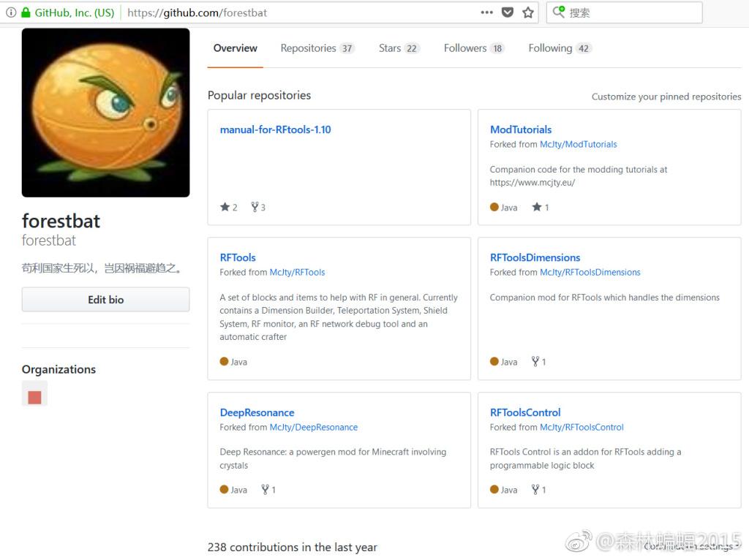Open the McJty/RFToolsDimensions source link
Screen dimensions: 749x560
(x=590, y=272)
